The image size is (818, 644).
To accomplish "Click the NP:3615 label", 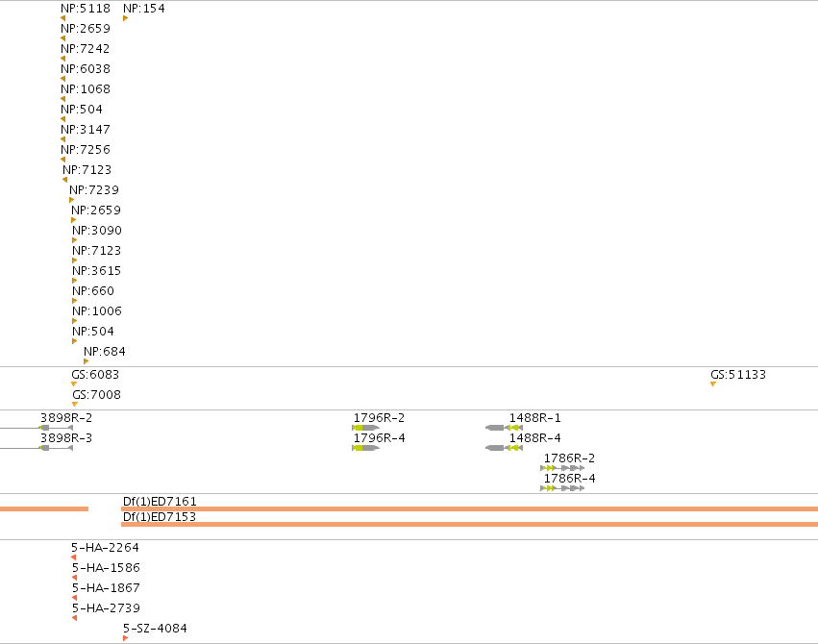I will click(x=96, y=271).
